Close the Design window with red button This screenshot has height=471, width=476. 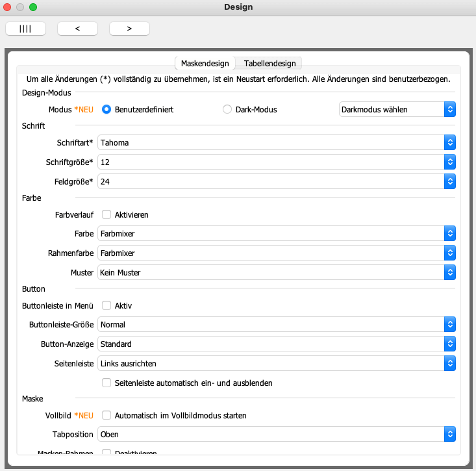tap(7, 7)
